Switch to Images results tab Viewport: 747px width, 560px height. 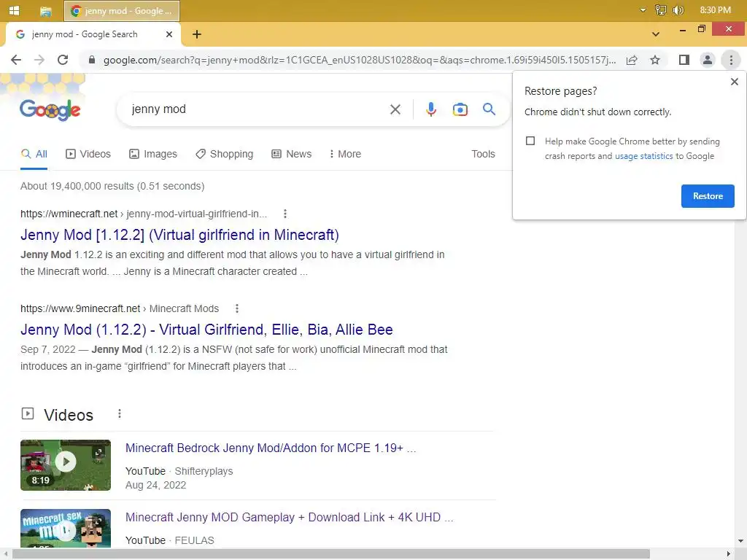click(153, 154)
